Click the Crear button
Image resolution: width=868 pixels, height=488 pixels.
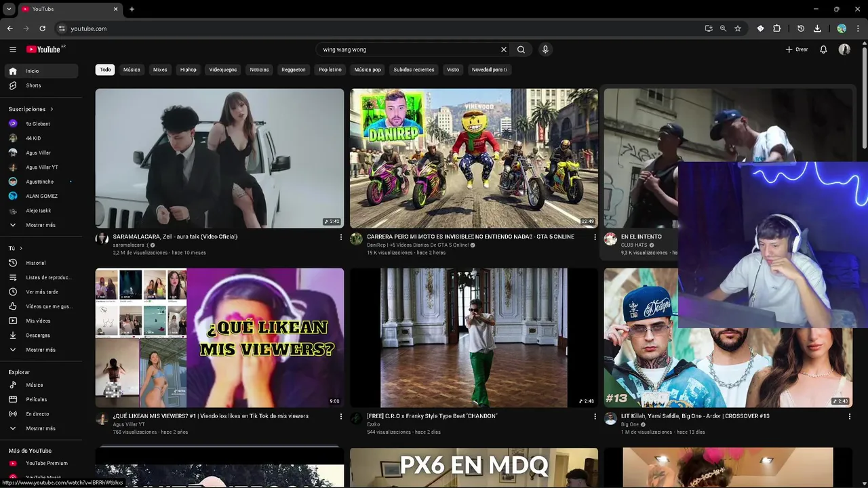click(x=797, y=49)
